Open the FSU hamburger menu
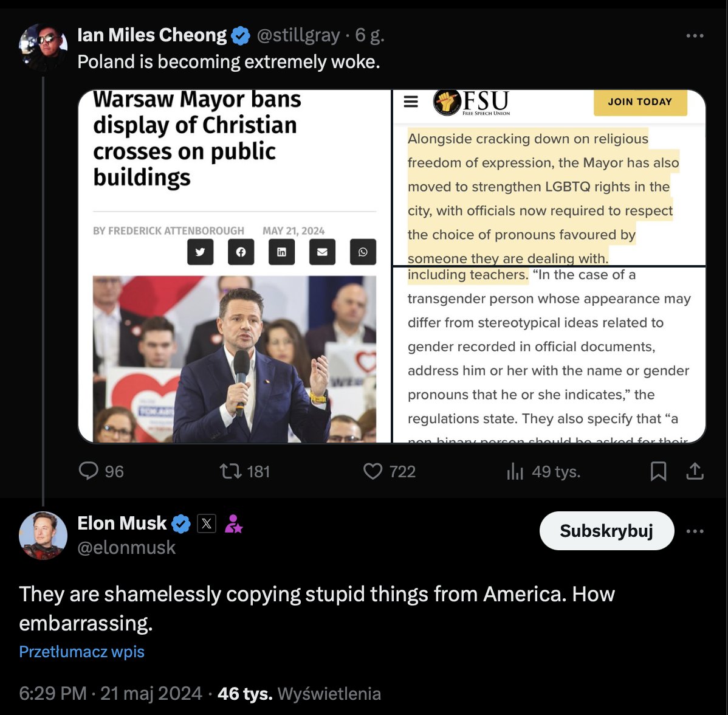 pos(411,102)
